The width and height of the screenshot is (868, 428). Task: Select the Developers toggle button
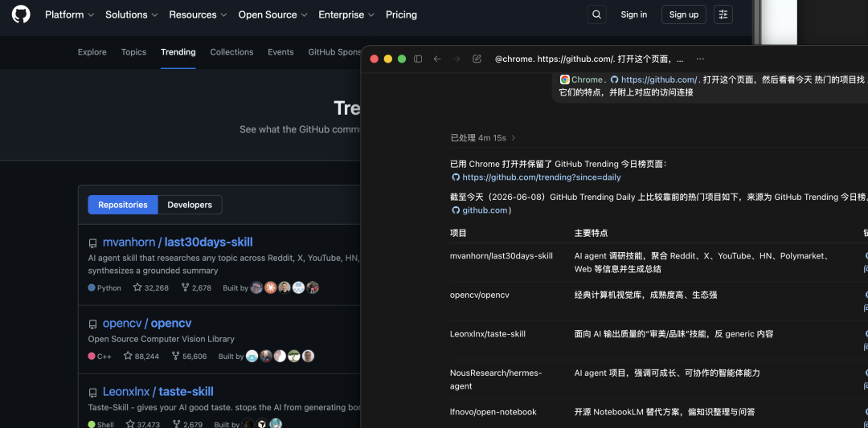pos(190,205)
